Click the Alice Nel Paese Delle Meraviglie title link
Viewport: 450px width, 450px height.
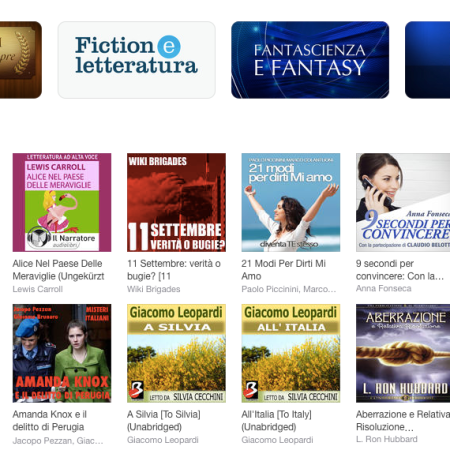58,270
